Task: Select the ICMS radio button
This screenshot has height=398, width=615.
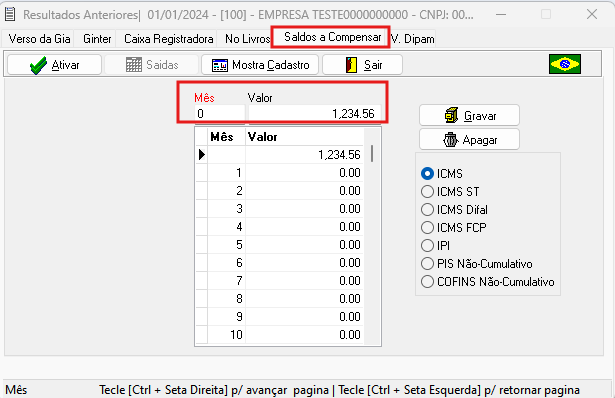Action: click(x=427, y=173)
